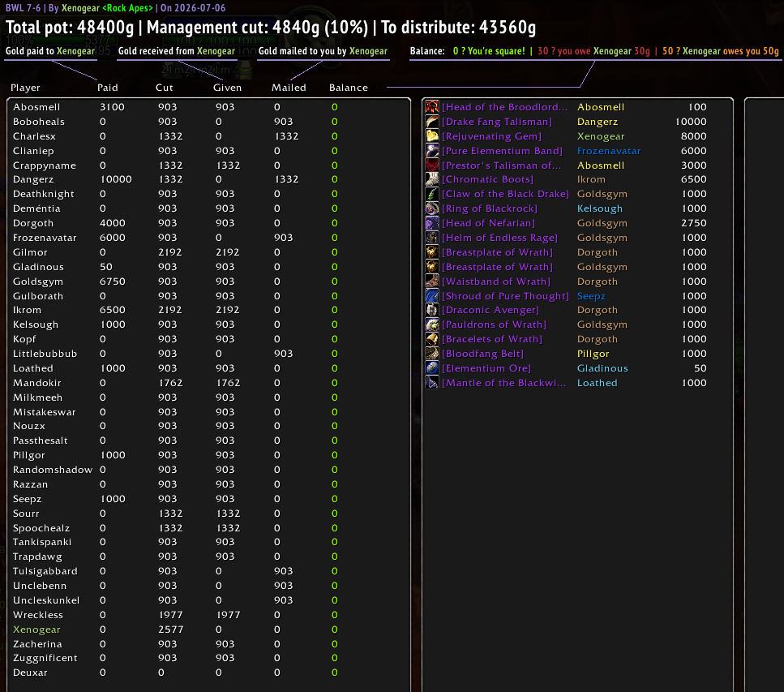The height and width of the screenshot is (692, 784).
Task: Click the 'Gold paid to Xenogear' legend label
Action: point(50,51)
